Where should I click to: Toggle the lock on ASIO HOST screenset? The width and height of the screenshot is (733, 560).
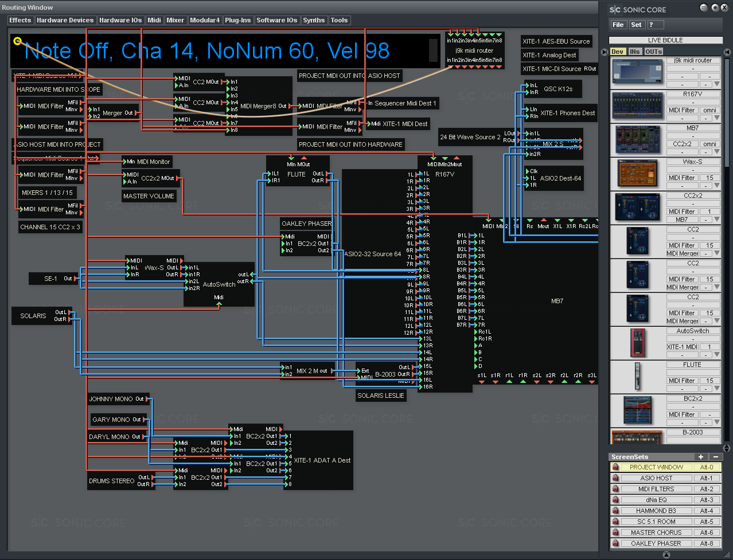point(615,478)
